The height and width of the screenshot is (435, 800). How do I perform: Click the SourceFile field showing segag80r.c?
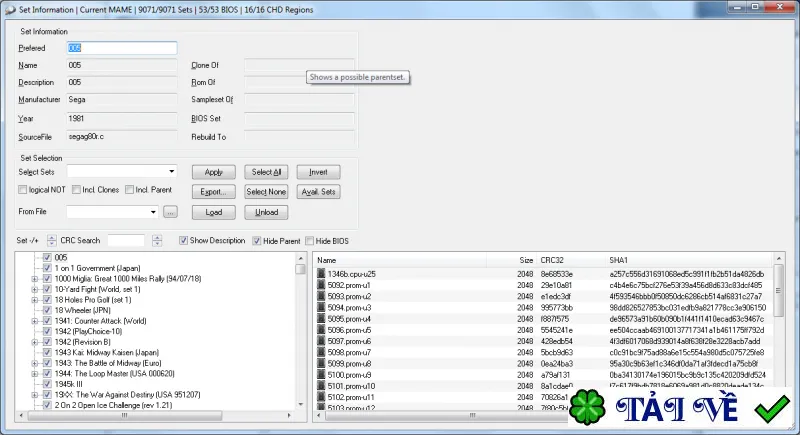coord(122,137)
